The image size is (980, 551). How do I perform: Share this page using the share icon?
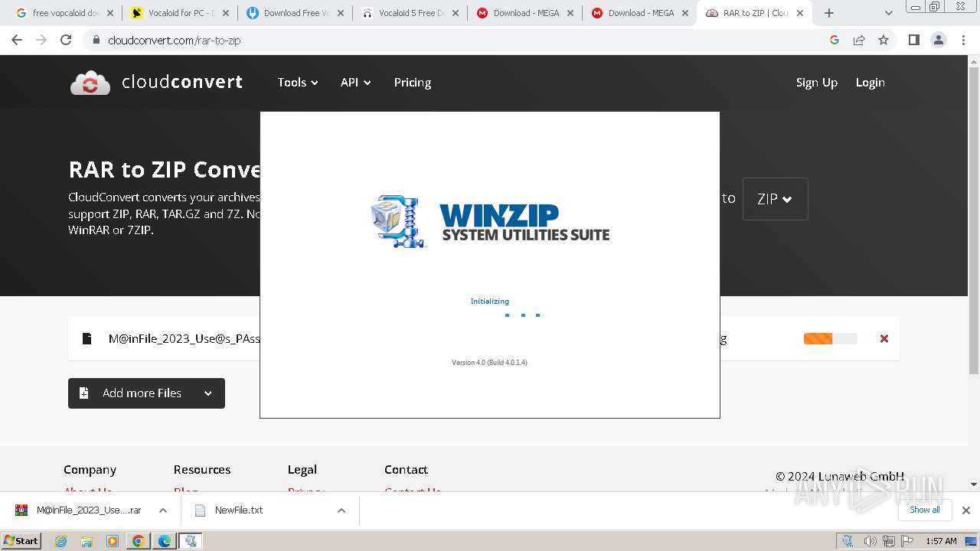click(859, 40)
